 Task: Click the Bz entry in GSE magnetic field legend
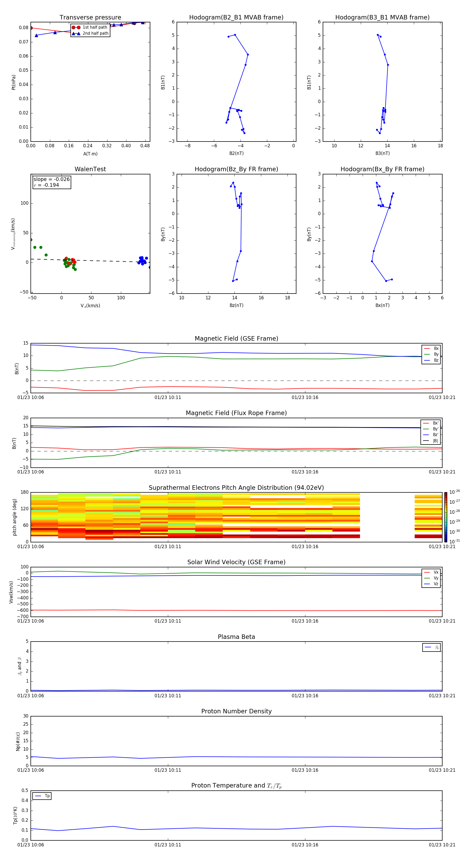431,361
